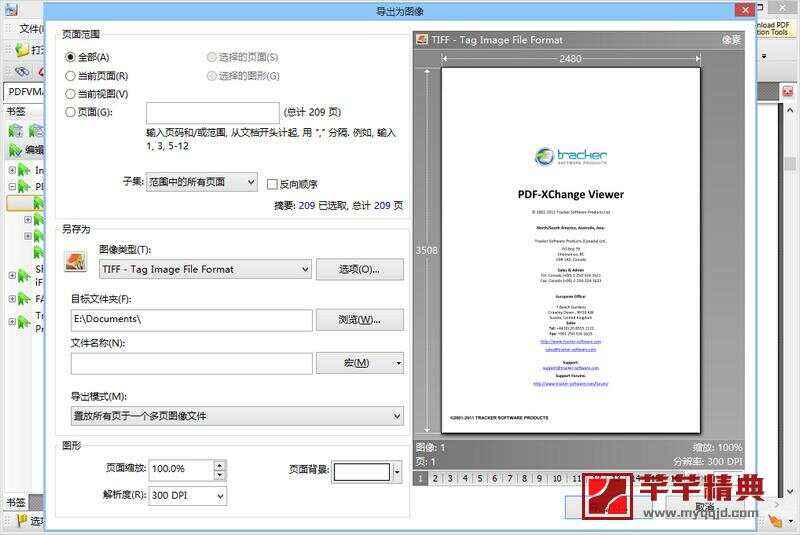Click 宏(M) macro button
Viewport: 800px width, 535px height.
(360, 363)
